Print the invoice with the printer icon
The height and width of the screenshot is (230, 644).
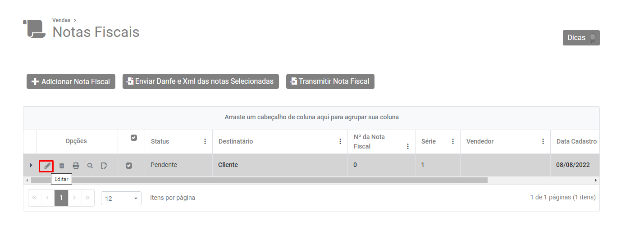click(x=76, y=166)
